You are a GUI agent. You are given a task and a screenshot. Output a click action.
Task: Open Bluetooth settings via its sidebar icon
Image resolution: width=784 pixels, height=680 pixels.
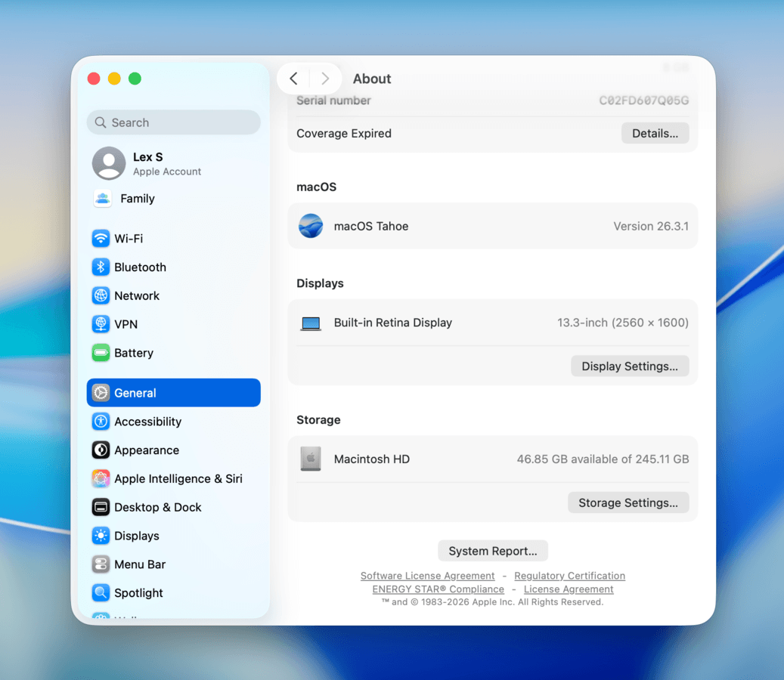coord(101,267)
